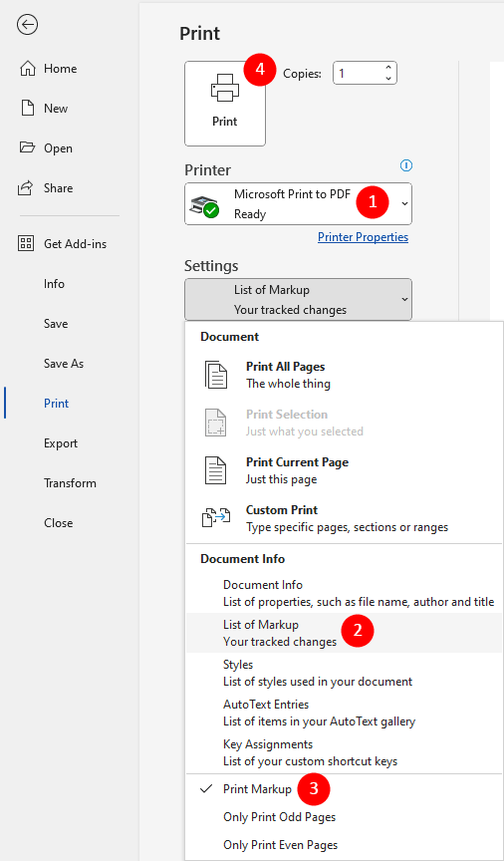Select the Print All Pages icon
Image resolution: width=504 pixels, height=861 pixels.
coord(216,375)
